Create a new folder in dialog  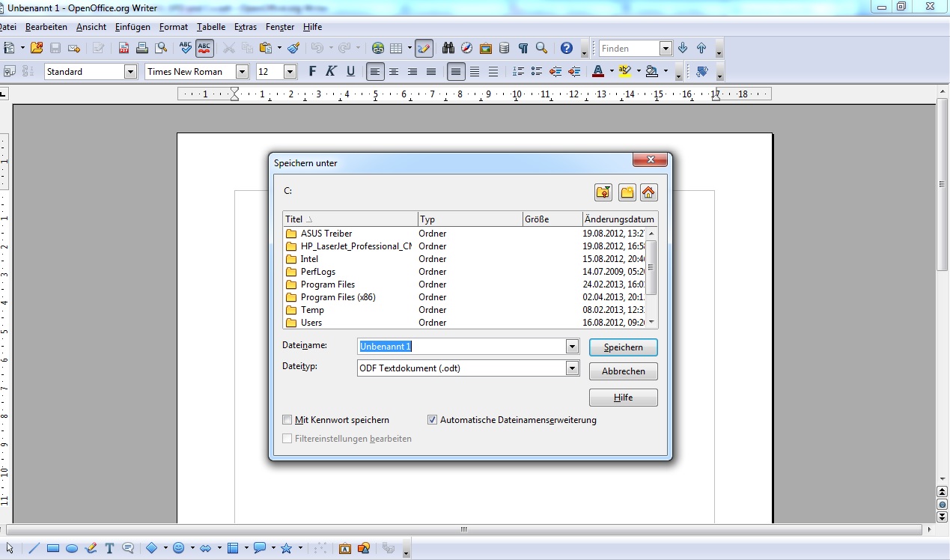627,192
